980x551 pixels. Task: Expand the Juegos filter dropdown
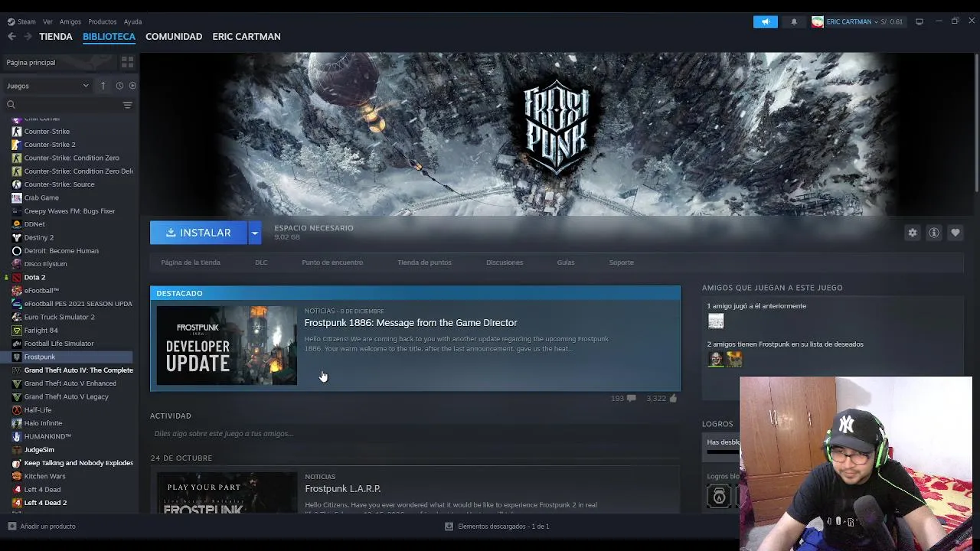(x=47, y=86)
